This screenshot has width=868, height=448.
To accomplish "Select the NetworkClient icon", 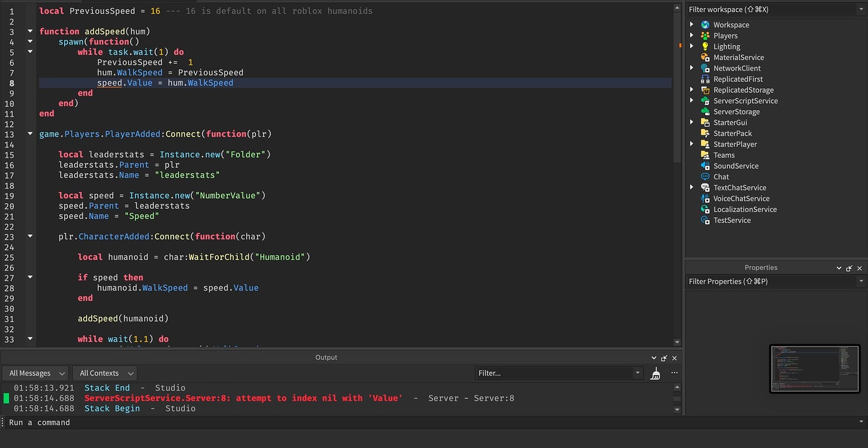I will [705, 68].
